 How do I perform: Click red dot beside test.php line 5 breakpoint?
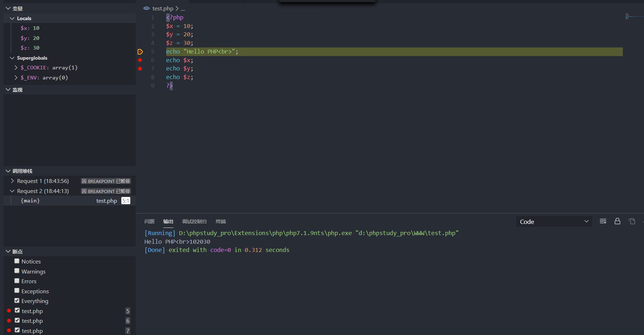(x=9, y=311)
